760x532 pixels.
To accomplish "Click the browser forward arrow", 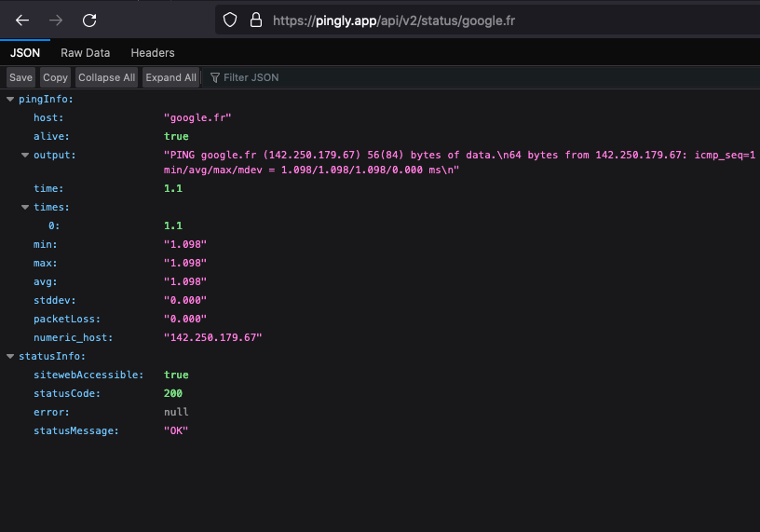I will 56,20.
